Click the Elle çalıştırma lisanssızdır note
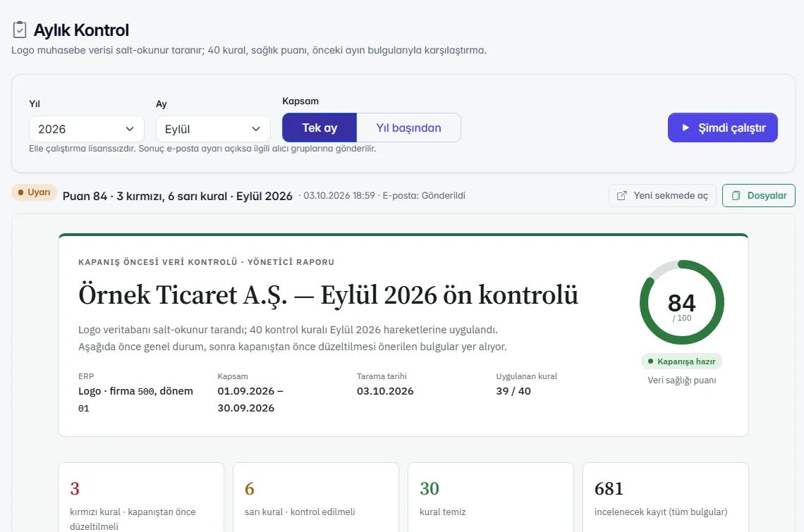The height and width of the screenshot is (532, 804). [202, 149]
